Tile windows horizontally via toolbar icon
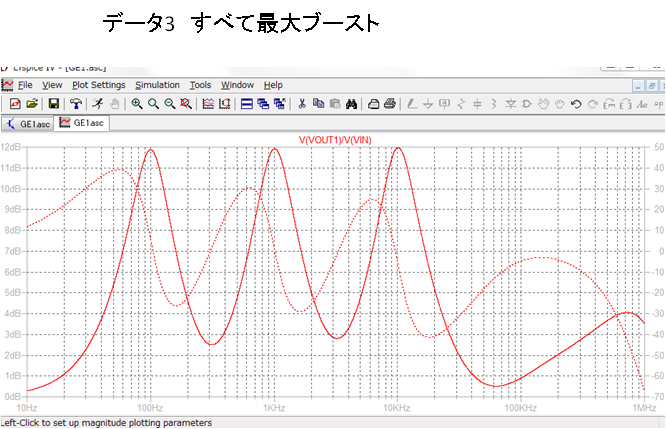The height and width of the screenshot is (429, 666). click(247, 104)
